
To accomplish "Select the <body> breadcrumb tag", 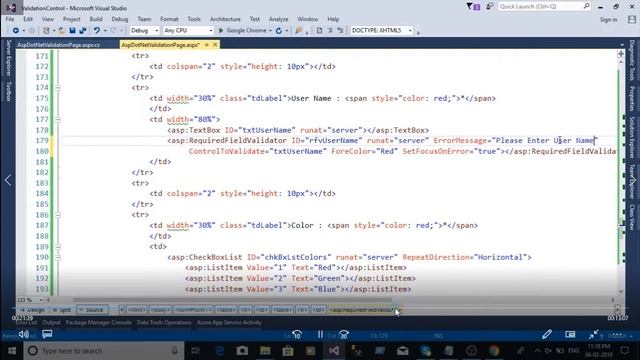I will pyautogui.click(x=160, y=310).
